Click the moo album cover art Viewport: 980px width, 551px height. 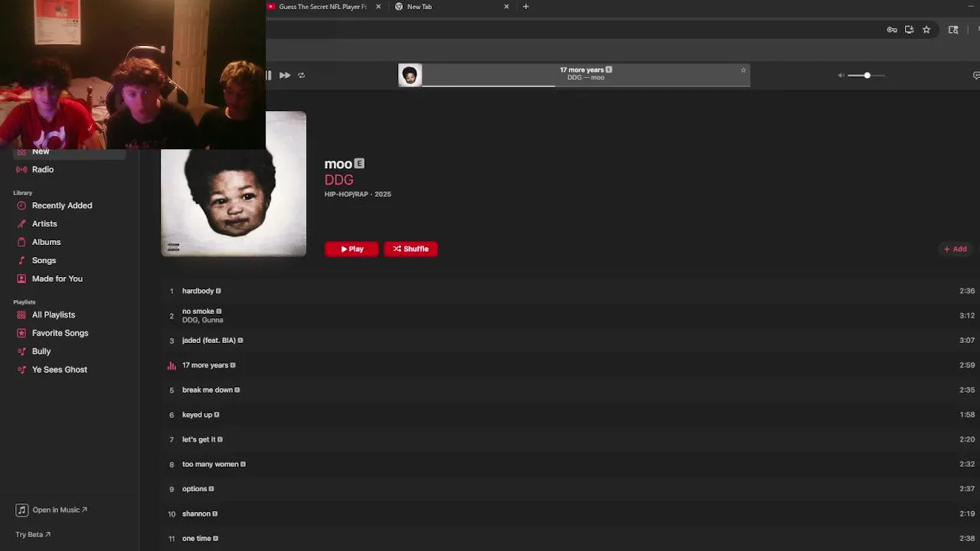tap(234, 184)
